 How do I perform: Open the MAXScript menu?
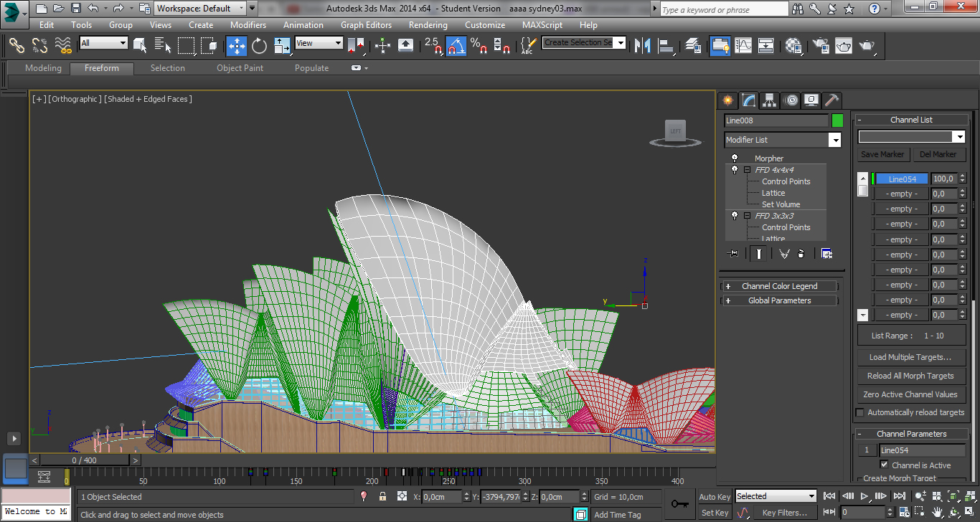(x=542, y=24)
